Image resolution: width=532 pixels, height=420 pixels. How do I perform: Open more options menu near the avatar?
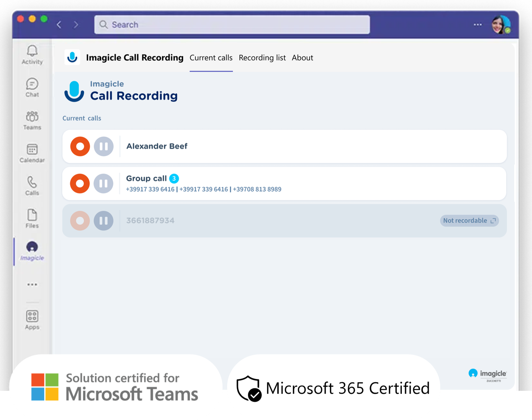[477, 24]
